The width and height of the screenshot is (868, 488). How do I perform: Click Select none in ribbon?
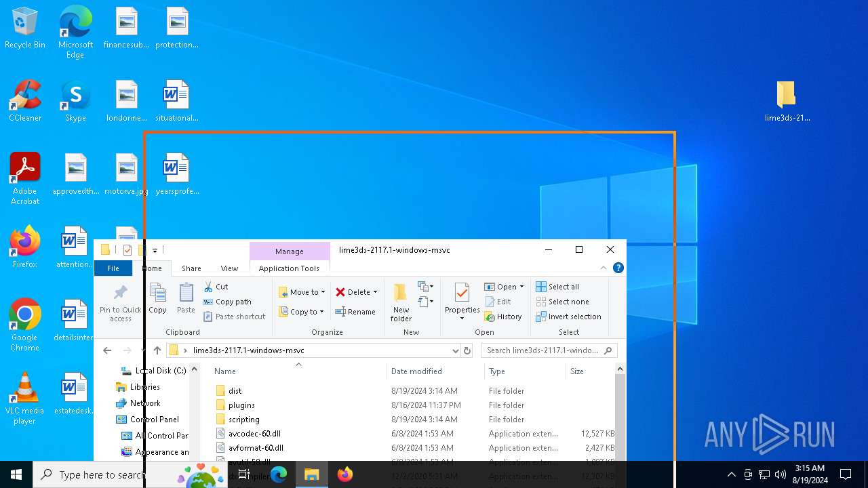[562, 302]
